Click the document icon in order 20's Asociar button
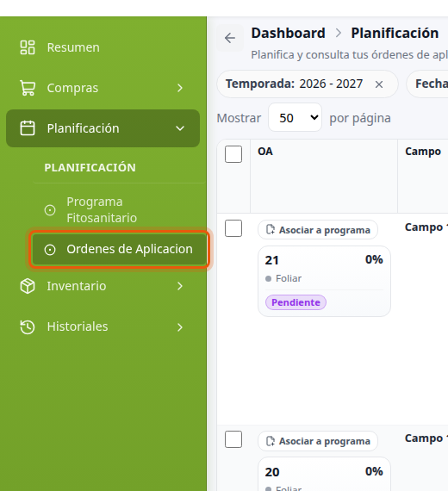Image resolution: width=448 pixels, height=491 pixels. 271,441
